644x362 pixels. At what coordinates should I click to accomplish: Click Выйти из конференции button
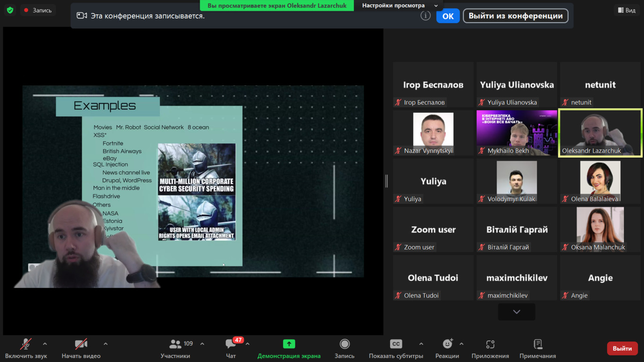point(516,16)
